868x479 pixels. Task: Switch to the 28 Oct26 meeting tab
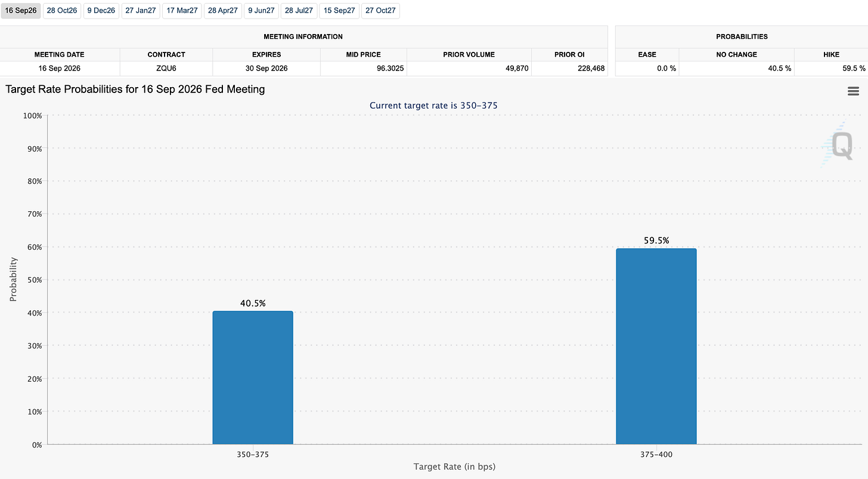tap(62, 11)
